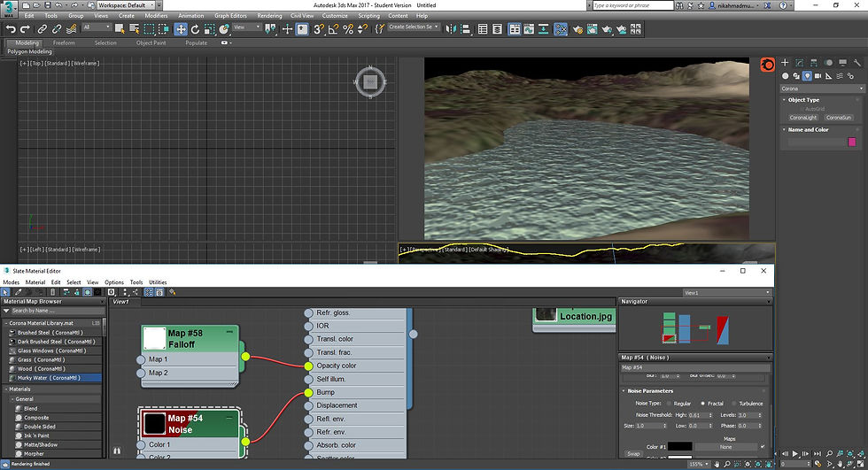Open the Rendered Frame Window icon
Screen dimensions: 868x470
pyautogui.click(x=593, y=29)
